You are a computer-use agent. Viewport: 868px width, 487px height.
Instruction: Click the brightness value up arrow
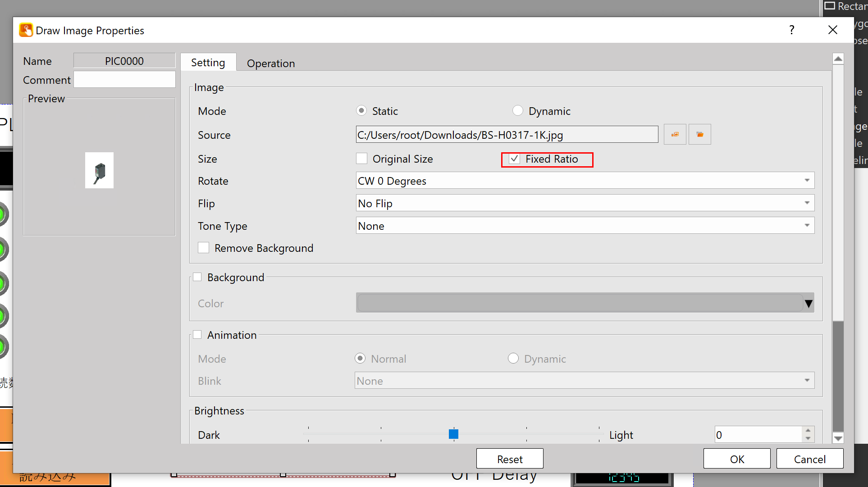click(x=808, y=431)
